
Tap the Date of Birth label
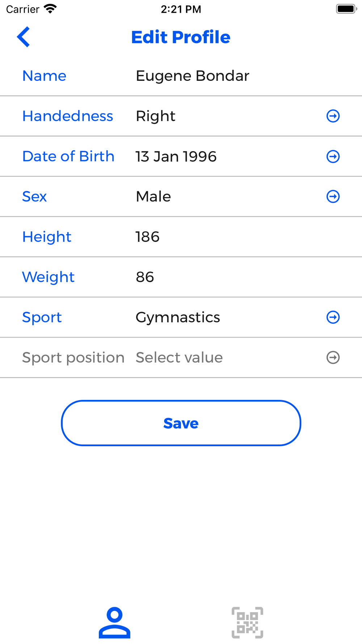pyautogui.click(x=68, y=156)
